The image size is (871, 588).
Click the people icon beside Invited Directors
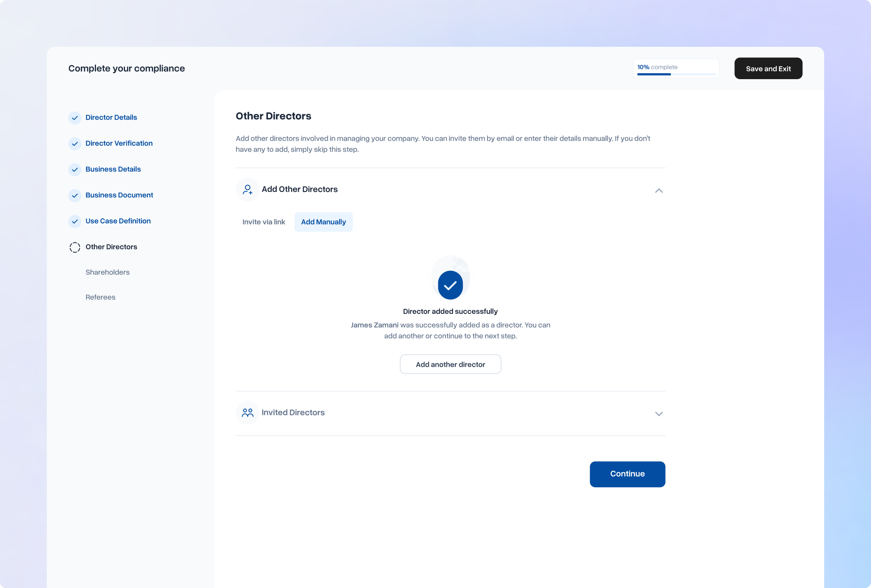click(x=247, y=413)
